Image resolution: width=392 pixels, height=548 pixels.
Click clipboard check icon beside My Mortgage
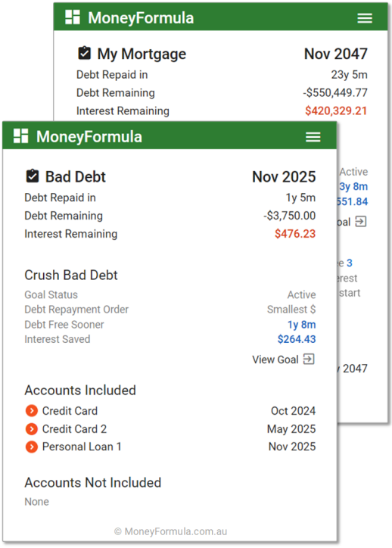[84, 53]
